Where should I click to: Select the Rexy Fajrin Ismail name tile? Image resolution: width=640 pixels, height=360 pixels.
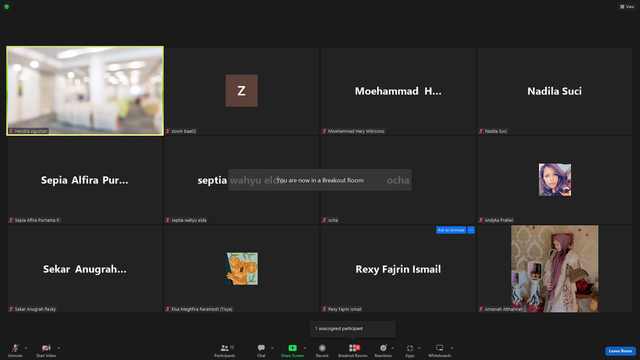point(398,269)
